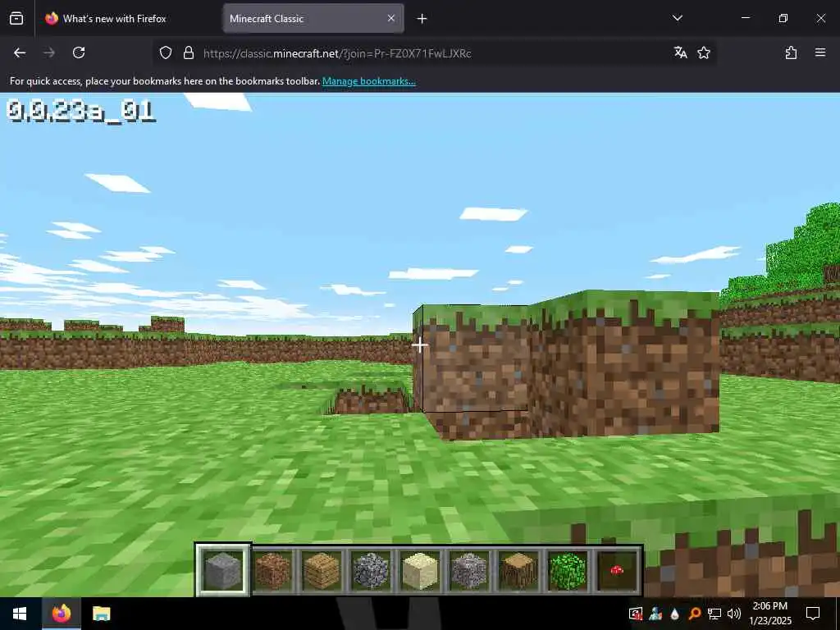Reload the current page
The height and width of the screenshot is (630, 840).
pos(79,52)
